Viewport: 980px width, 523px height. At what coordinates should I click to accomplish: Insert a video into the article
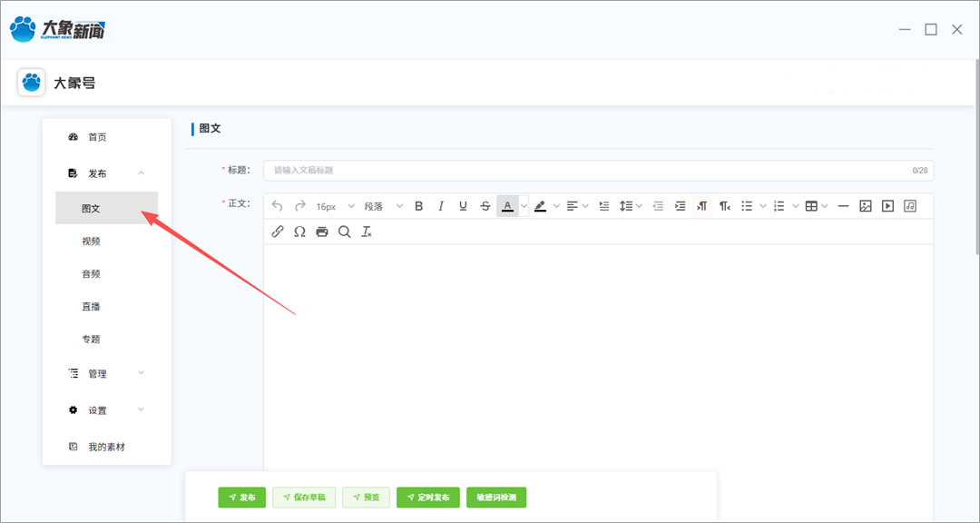[x=887, y=206]
